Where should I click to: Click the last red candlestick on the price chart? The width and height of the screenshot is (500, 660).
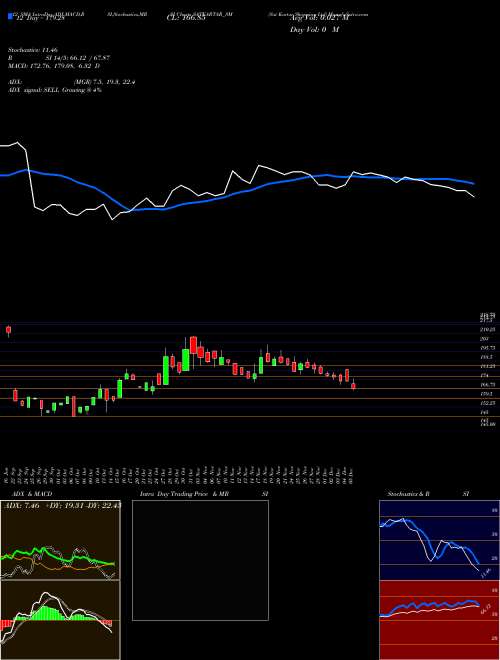354,385
